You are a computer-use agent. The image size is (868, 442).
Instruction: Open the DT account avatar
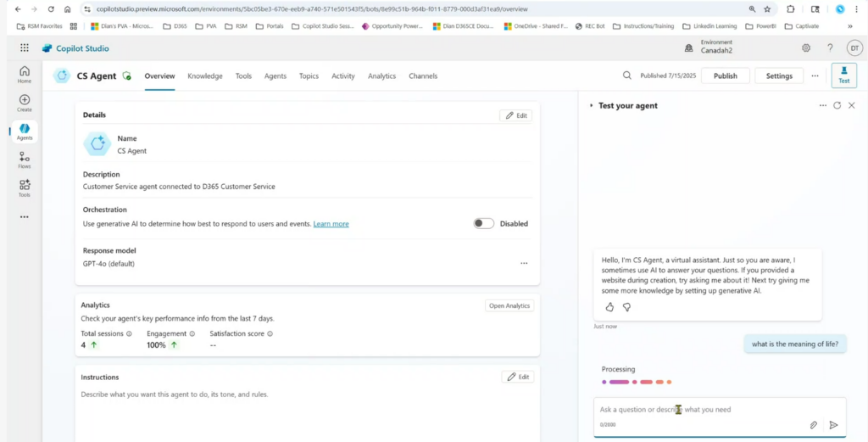854,48
